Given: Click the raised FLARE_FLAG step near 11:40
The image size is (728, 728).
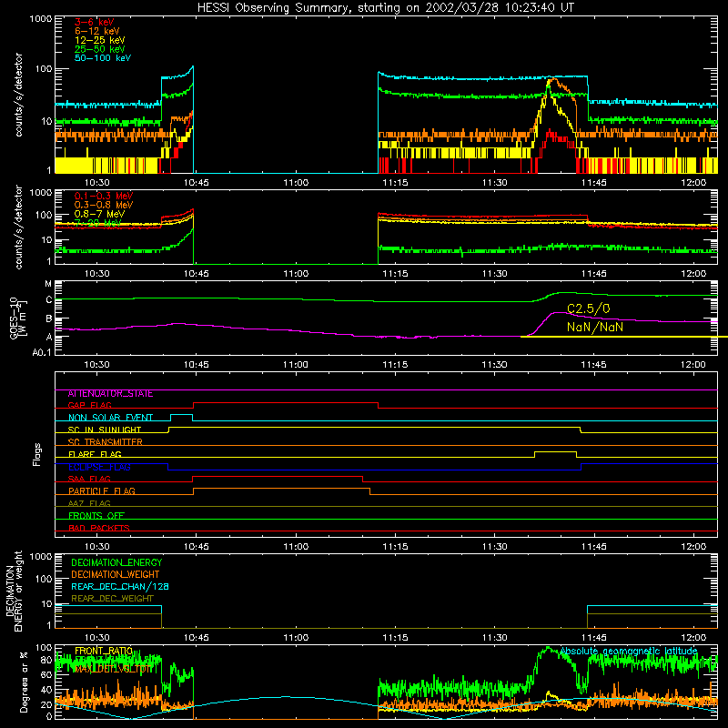Looking at the screenshot, I should click(555, 451).
